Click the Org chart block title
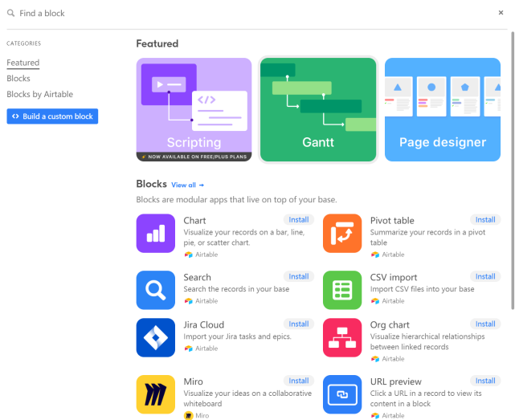 (x=390, y=325)
